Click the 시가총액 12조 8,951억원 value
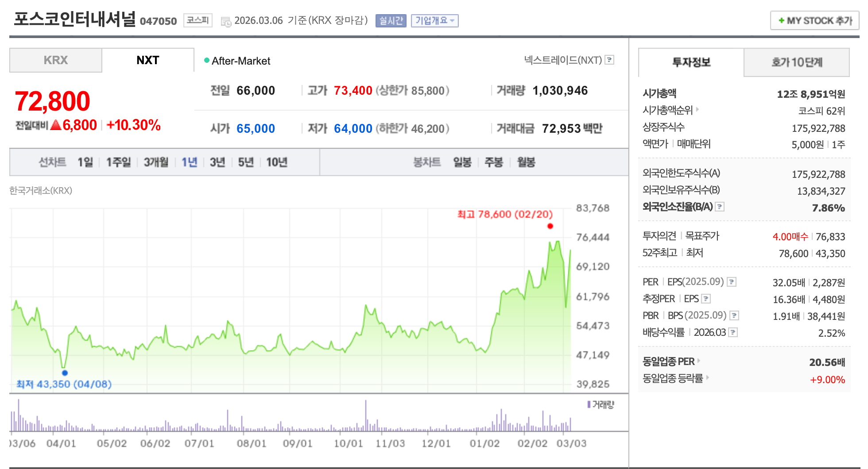 point(811,94)
